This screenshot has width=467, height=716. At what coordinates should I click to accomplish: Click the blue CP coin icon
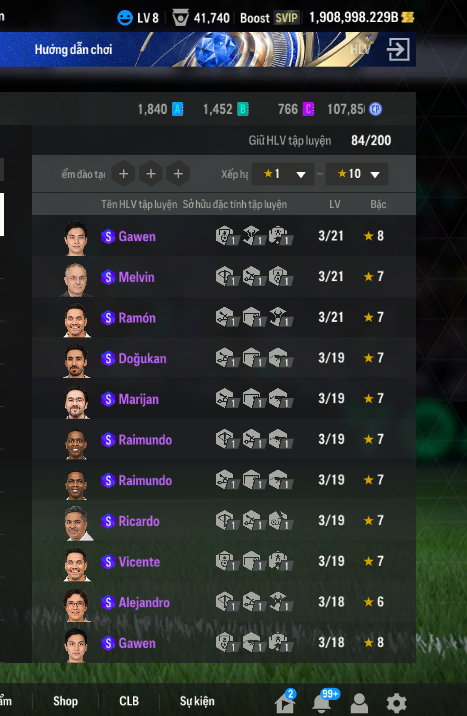pyautogui.click(x=375, y=109)
